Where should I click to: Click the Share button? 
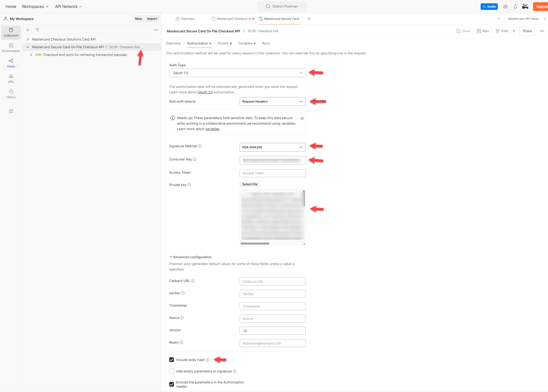(527, 31)
